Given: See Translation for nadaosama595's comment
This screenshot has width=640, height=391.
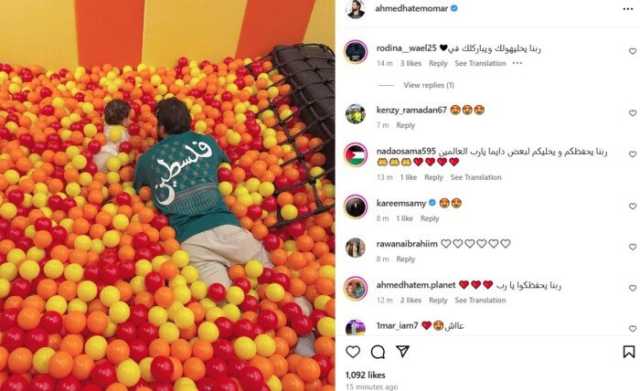Looking at the screenshot, I should click(x=476, y=177).
